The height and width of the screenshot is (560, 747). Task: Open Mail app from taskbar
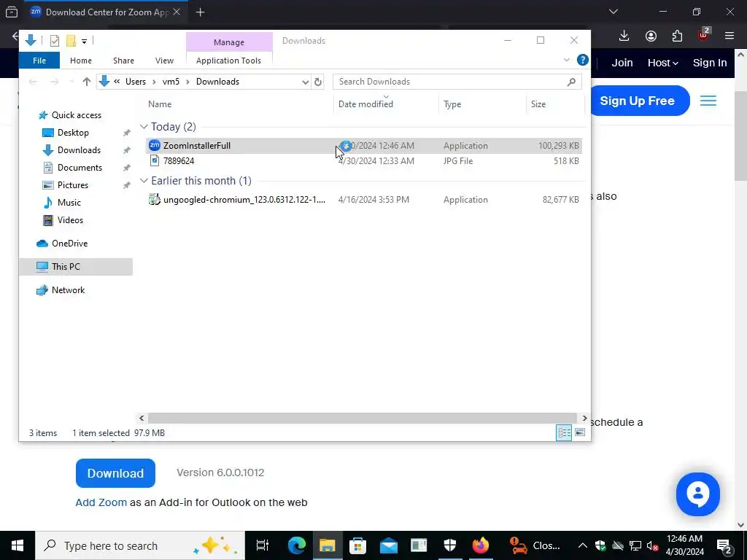pos(388,545)
